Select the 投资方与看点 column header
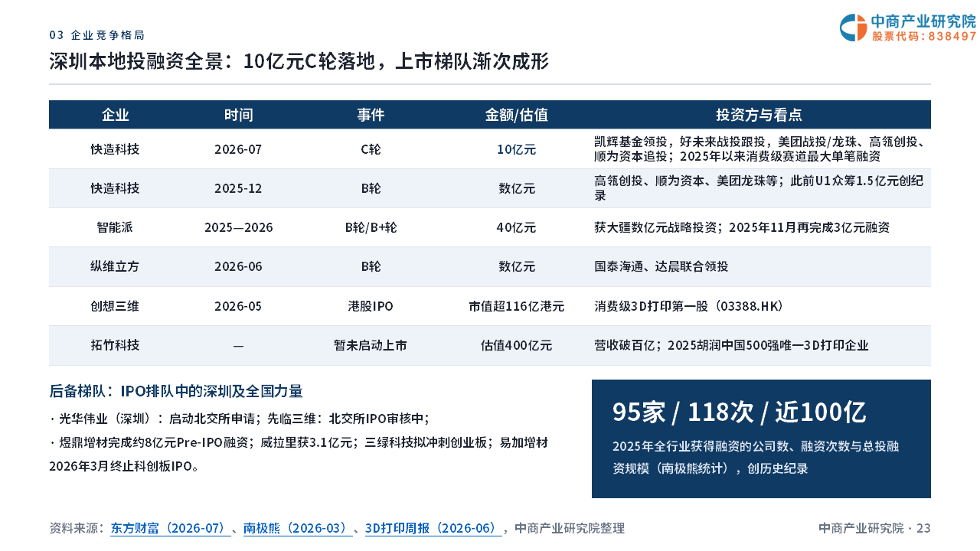Viewport: 980px width, 551px height. tap(759, 115)
